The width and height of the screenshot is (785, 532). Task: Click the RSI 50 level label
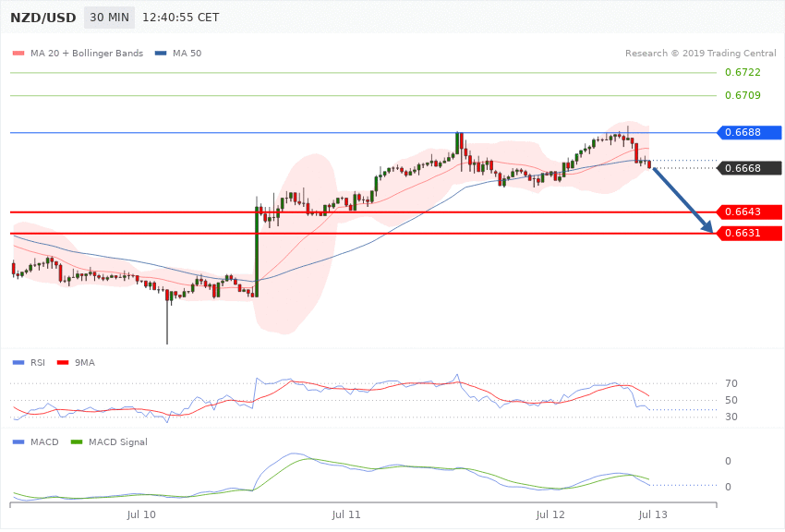[731, 400]
